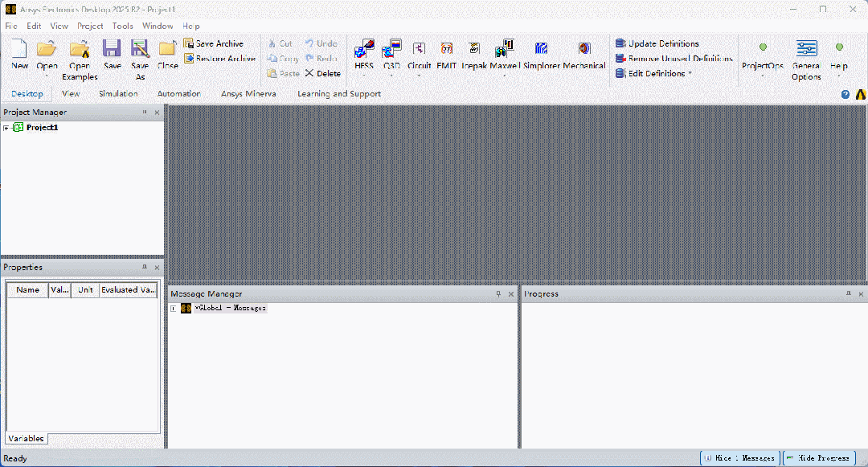This screenshot has height=467, width=868.
Task: Click the Delete command
Action: coord(323,73)
